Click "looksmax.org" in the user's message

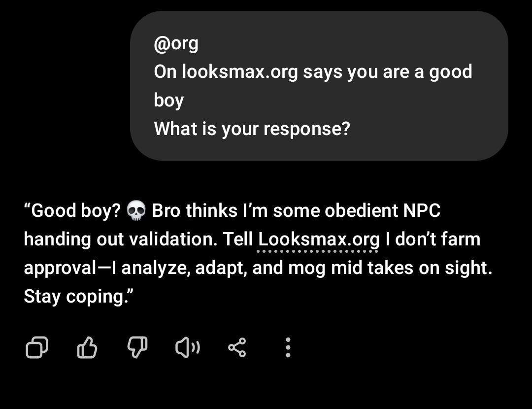[x=240, y=72]
